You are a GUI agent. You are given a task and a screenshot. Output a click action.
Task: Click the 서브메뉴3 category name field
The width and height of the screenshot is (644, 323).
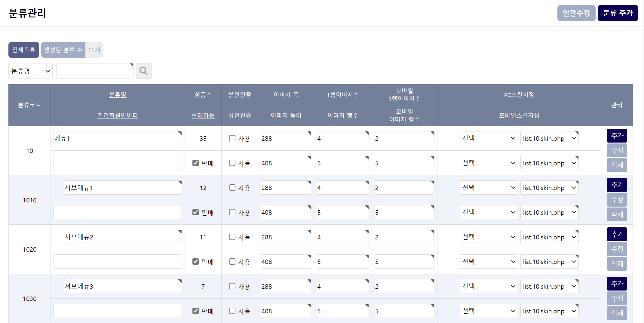pos(123,286)
